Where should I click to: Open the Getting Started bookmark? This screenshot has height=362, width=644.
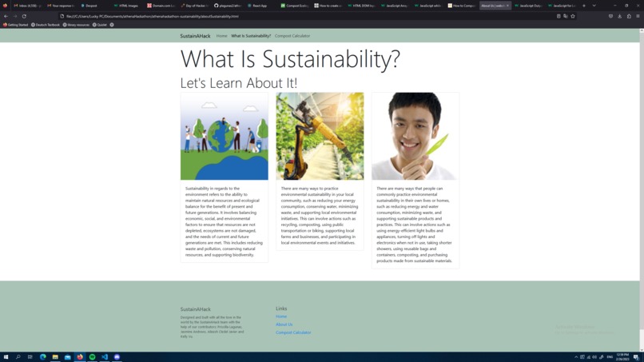tap(16, 25)
